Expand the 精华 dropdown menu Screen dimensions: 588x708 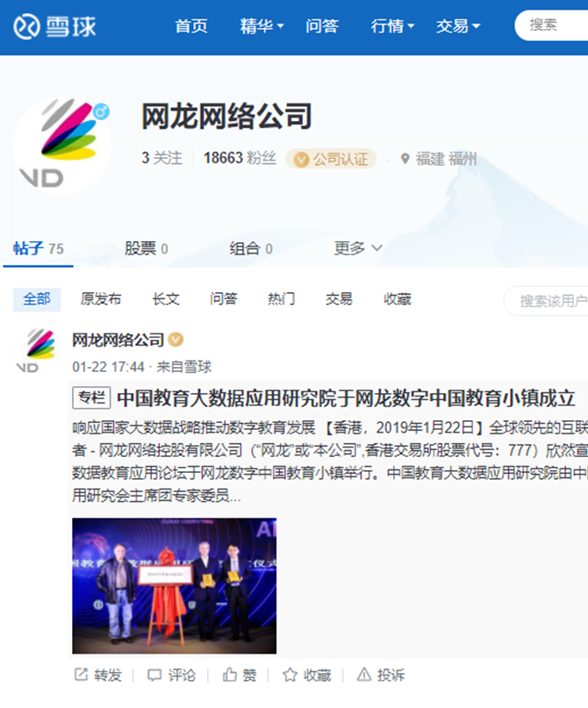point(262,26)
